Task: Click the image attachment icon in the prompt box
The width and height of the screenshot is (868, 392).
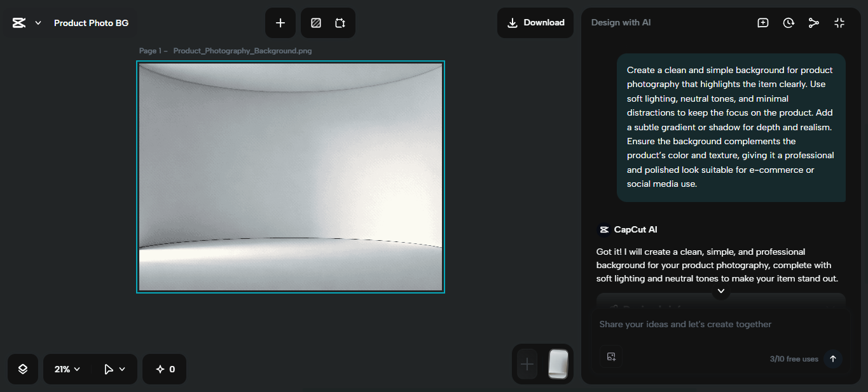Action: tap(611, 357)
